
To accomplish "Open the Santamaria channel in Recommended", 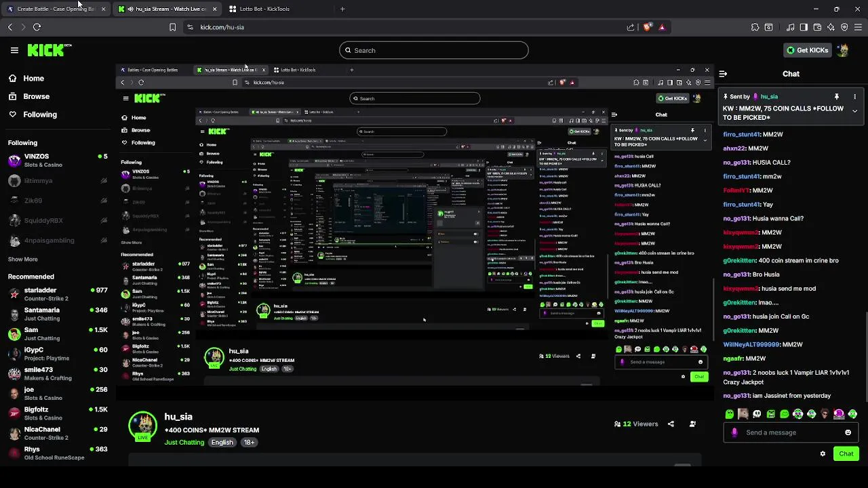I will [x=58, y=314].
